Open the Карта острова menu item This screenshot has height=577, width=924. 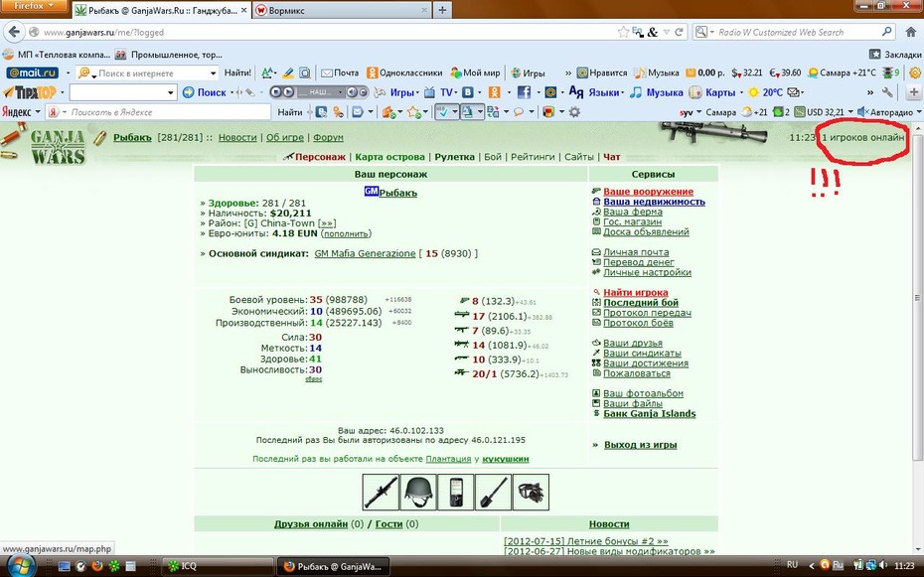(389, 157)
